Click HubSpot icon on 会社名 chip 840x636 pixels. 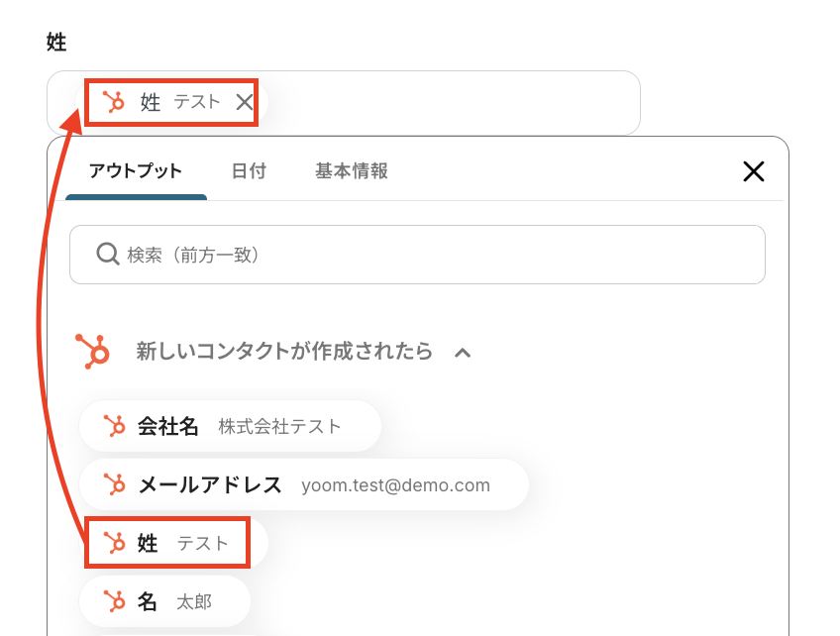pos(115,426)
